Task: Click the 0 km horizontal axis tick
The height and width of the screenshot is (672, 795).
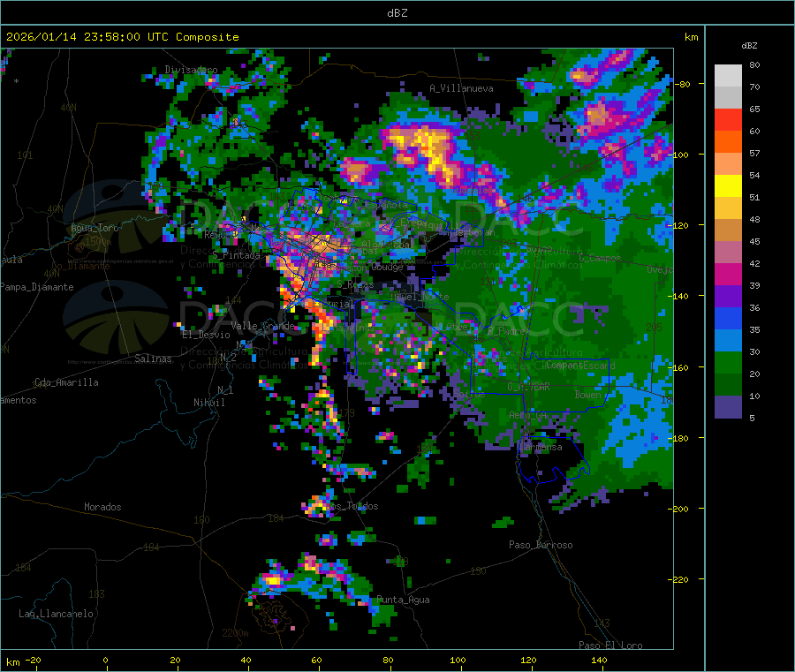Action: click(105, 660)
